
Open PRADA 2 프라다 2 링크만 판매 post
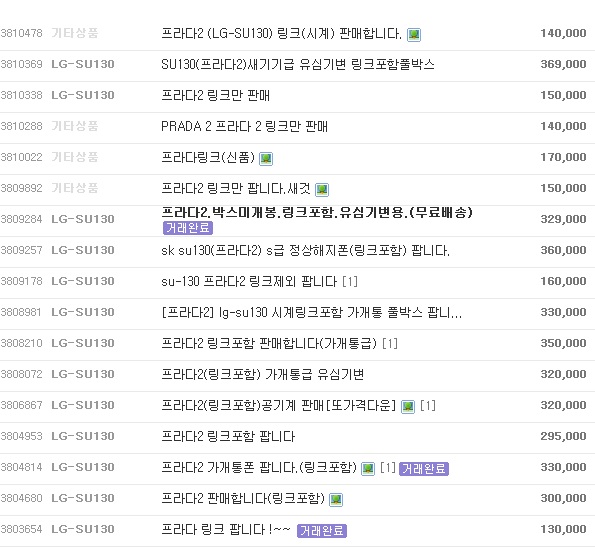[x=244, y=126]
